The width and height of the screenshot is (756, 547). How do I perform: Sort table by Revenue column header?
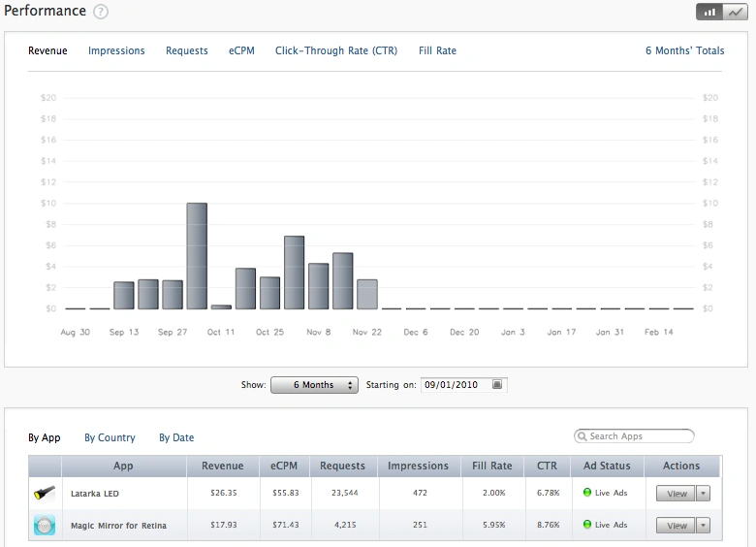[x=223, y=466]
